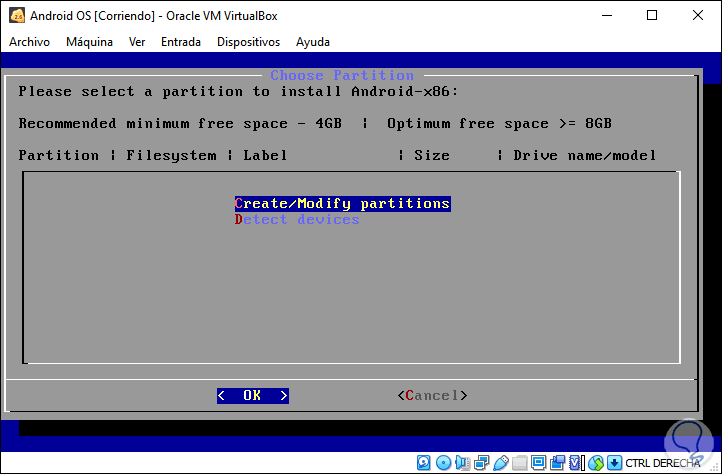Minimize the VirtualBox window
The height and width of the screenshot is (474, 722).
(x=607, y=15)
